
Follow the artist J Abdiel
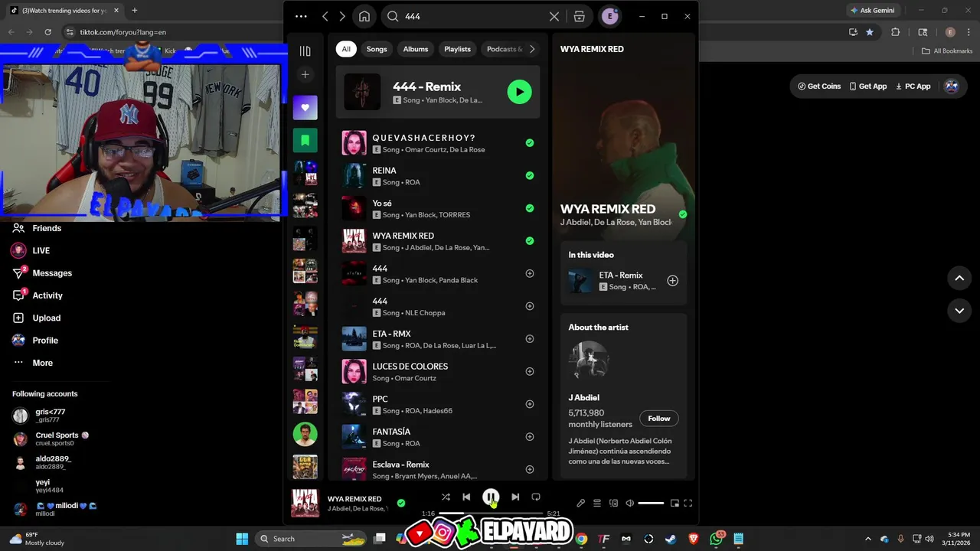pyautogui.click(x=659, y=419)
